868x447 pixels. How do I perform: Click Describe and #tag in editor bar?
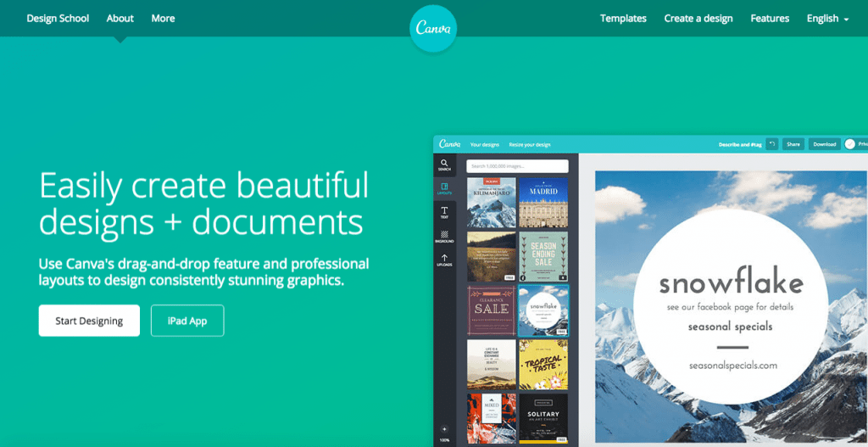[740, 144]
